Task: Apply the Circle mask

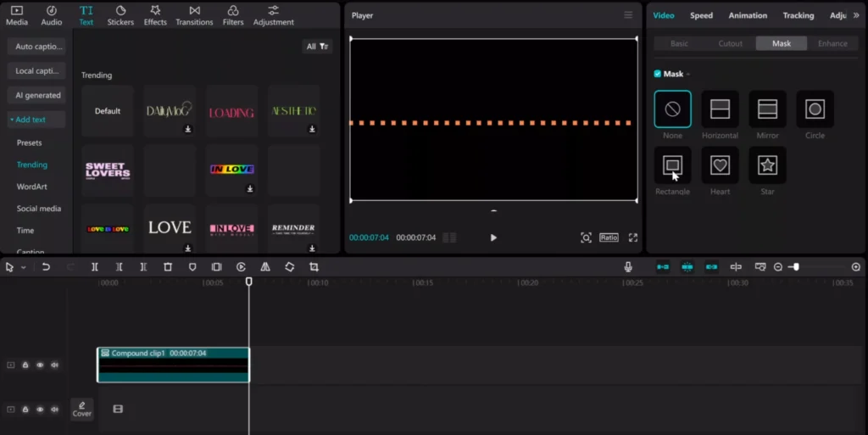Action: point(815,109)
